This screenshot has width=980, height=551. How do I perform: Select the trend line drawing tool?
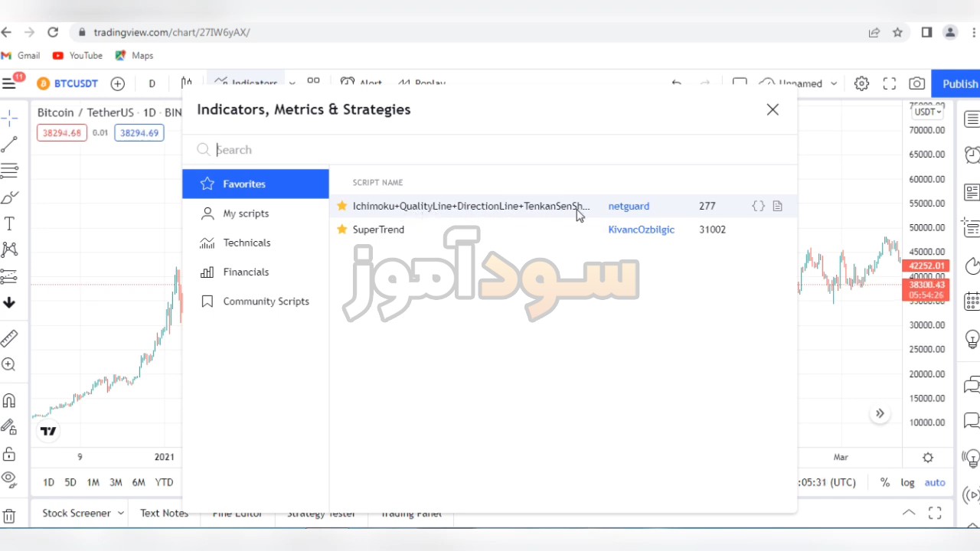coord(9,144)
